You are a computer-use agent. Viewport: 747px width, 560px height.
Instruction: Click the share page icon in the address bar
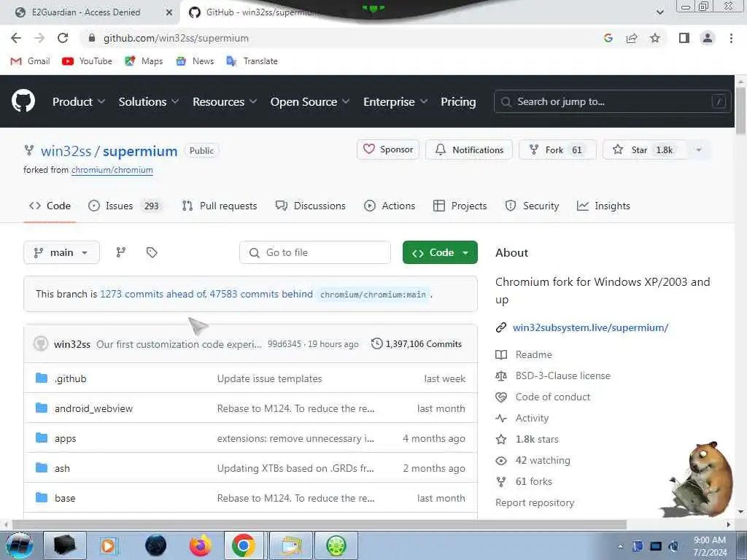[632, 38]
